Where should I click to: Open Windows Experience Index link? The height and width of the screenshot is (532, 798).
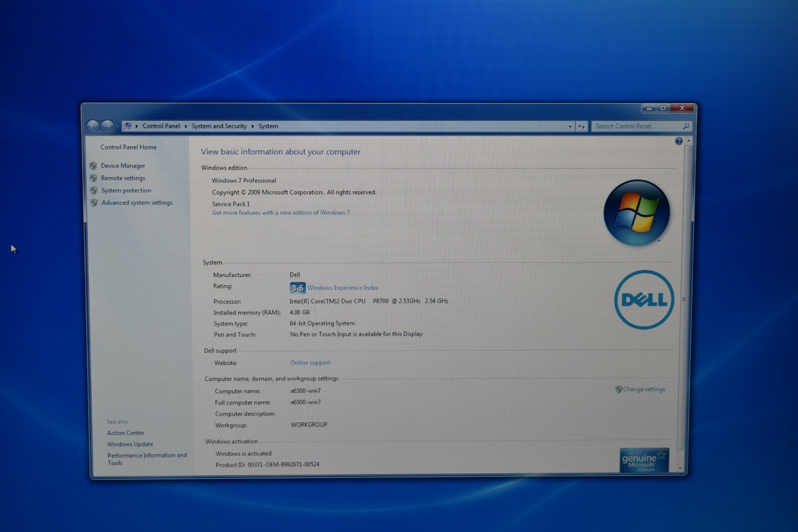343,288
